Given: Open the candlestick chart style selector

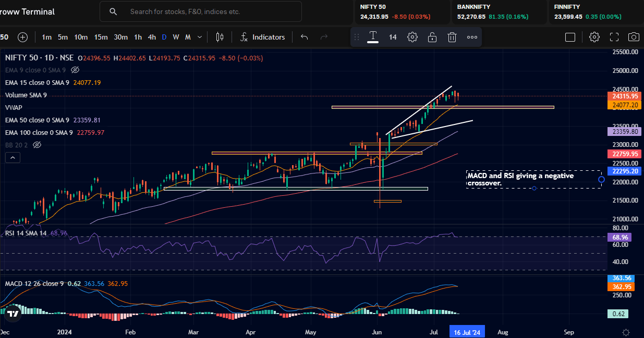Looking at the screenshot, I should coord(220,37).
